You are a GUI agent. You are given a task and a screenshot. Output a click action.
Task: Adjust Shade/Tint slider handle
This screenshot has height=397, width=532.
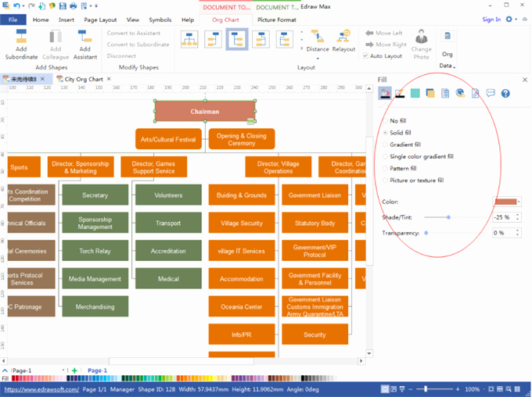pos(448,217)
